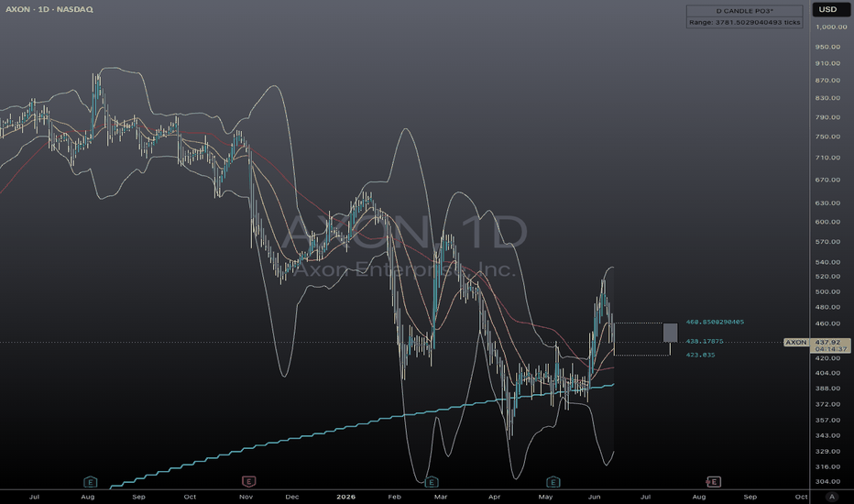Open the August earnings marker icon
The image size is (854, 504).
tap(91, 482)
